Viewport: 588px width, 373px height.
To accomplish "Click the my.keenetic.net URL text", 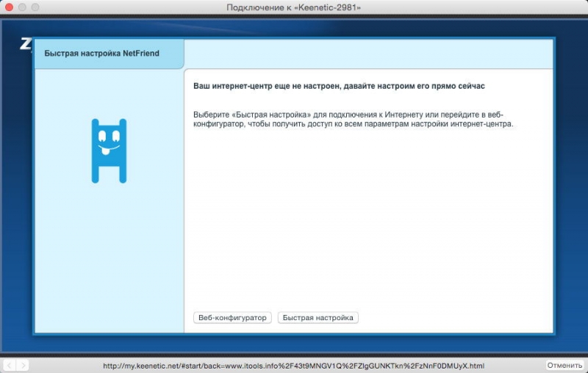I will 293,366.
